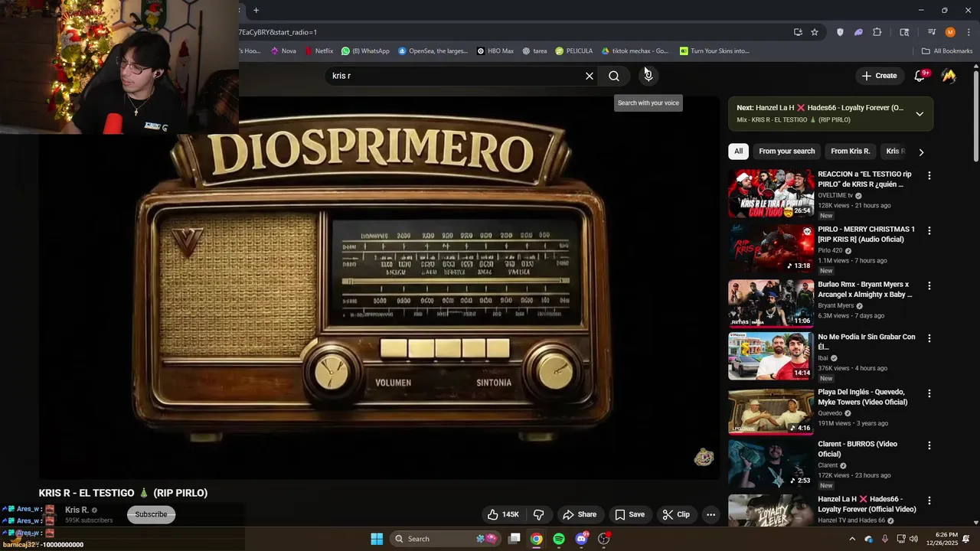Open Chrome three-dot menu
This screenshot has height=551, width=980.
point(969,32)
